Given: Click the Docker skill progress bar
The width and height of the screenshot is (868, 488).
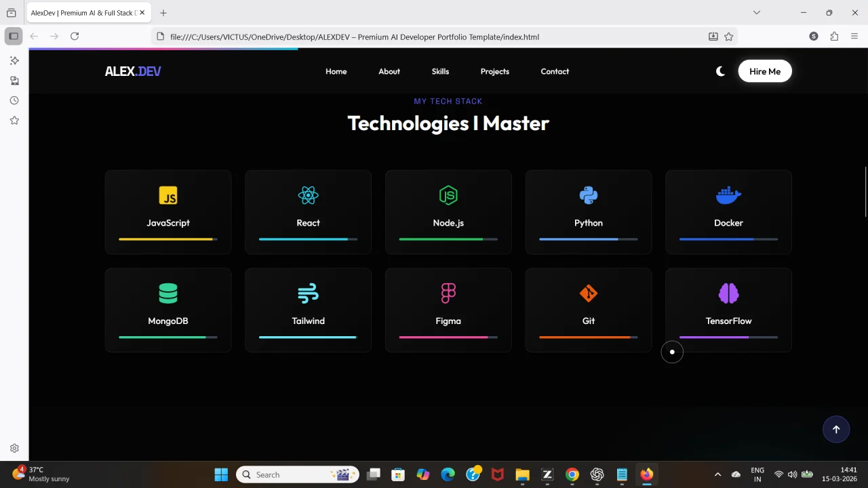Looking at the screenshot, I should tap(728, 239).
